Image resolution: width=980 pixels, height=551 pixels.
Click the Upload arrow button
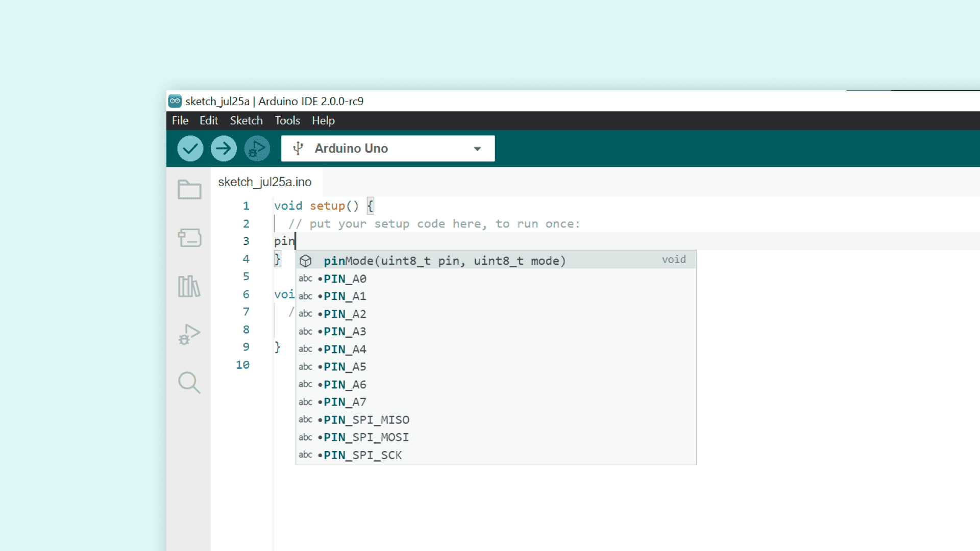(x=224, y=148)
